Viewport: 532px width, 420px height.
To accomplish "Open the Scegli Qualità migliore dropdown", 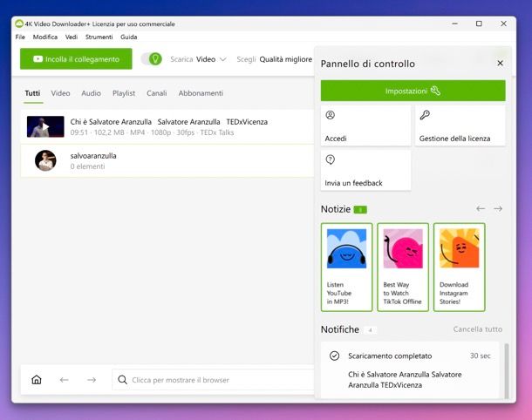I will pos(274,59).
